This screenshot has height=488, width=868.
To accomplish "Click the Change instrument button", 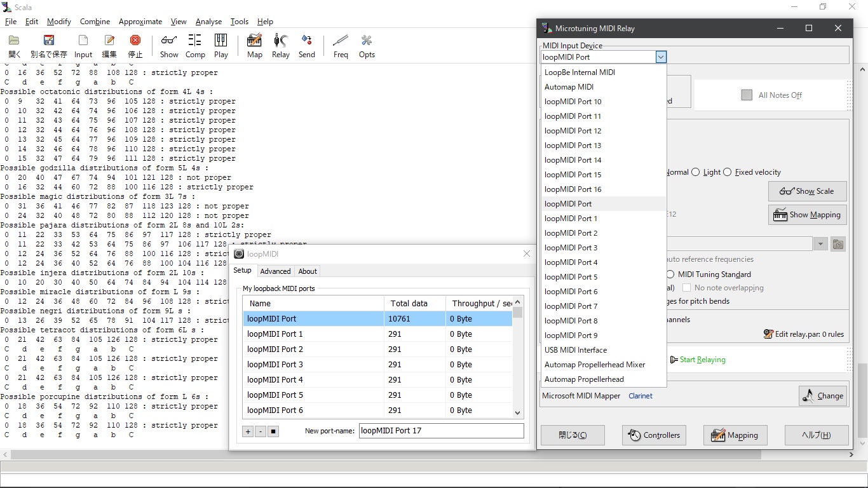I will tap(823, 396).
